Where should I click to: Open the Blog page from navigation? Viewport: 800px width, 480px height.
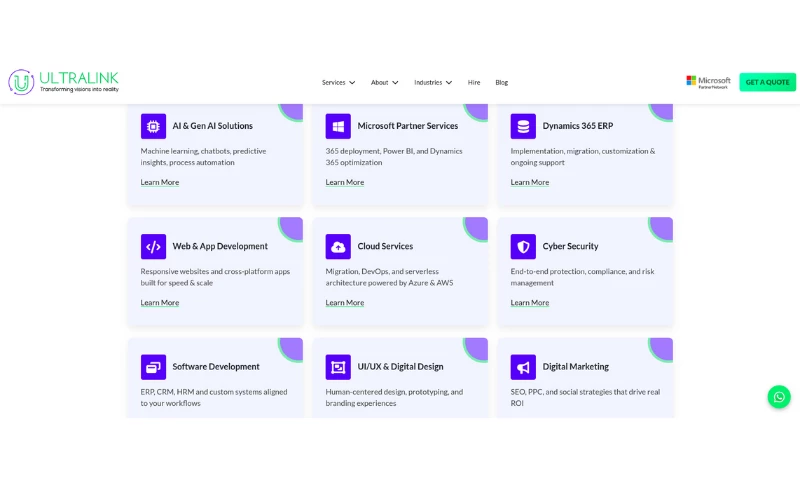pyautogui.click(x=501, y=82)
